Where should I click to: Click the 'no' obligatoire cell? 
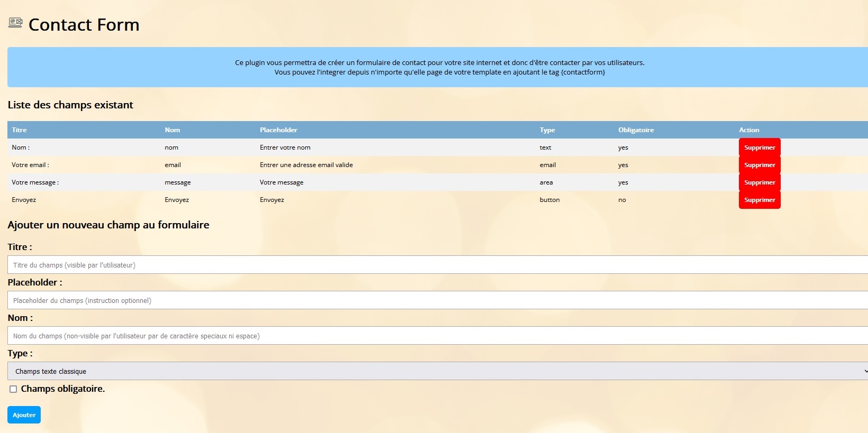tap(622, 200)
